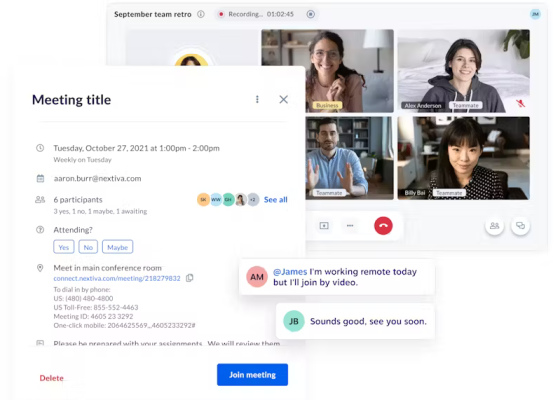Answer Yes to Attending
The image size is (553, 400).
point(64,247)
